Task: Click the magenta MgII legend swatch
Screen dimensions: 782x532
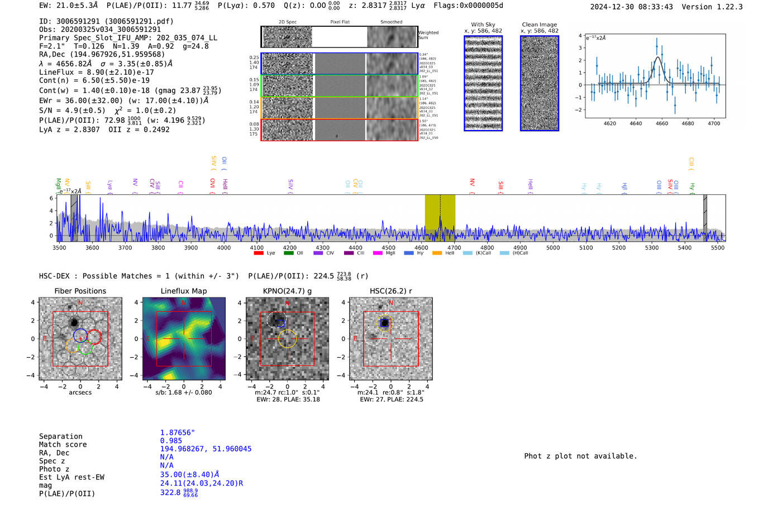Action: click(x=378, y=253)
